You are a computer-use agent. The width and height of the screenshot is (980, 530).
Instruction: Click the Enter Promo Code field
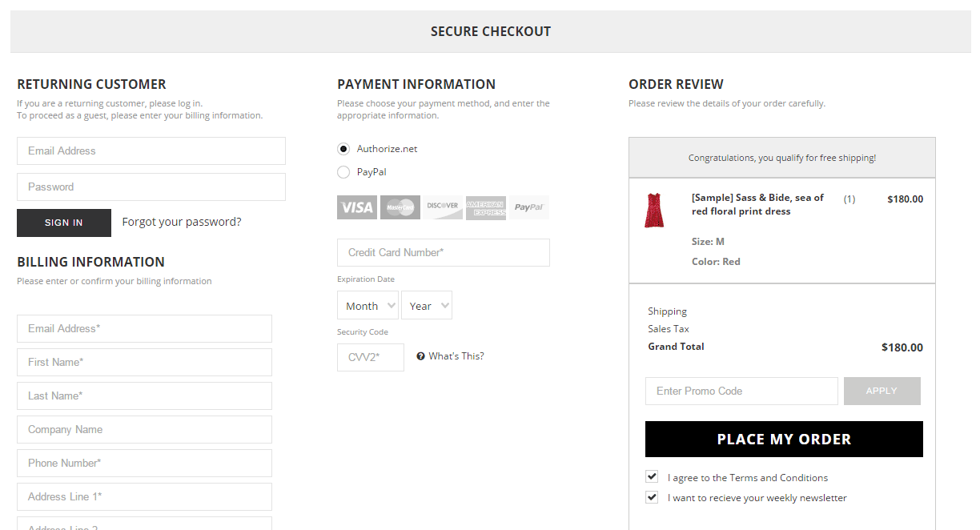click(x=741, y=391)
